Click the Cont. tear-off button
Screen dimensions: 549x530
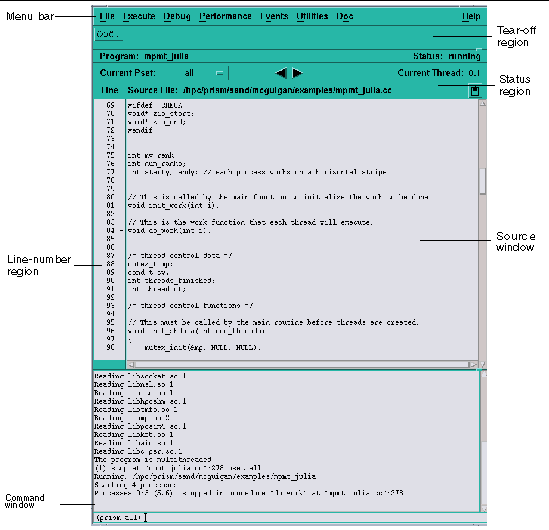(108, 34)
